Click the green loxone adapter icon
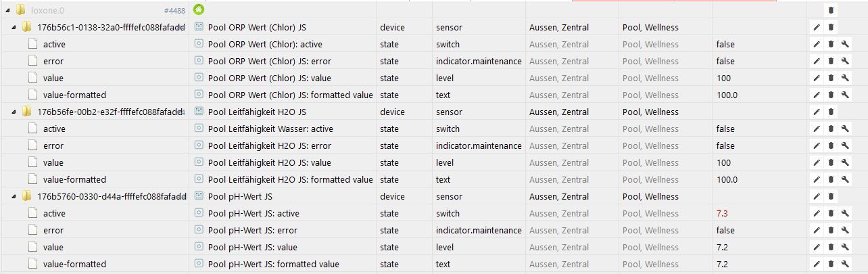 coord(198,9)
